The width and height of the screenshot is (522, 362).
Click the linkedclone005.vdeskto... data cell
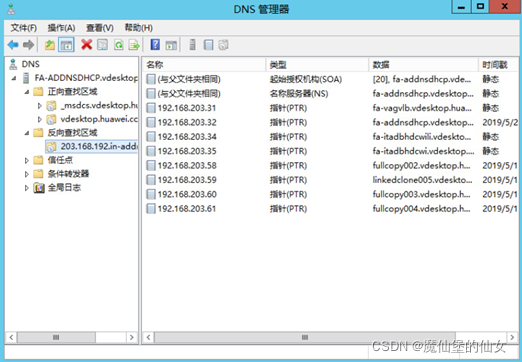coord(422,180)
